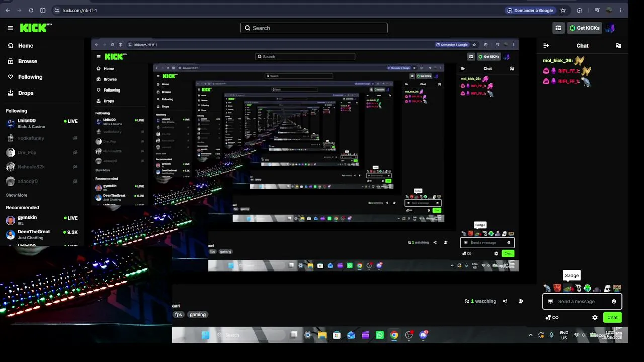Screen dimensions: 644x362
Task: Open the browser side panel icon
Action: pos(43,10)
